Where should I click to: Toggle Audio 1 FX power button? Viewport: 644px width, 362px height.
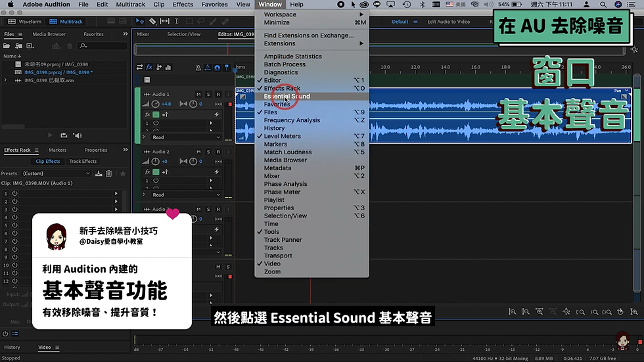156,114
